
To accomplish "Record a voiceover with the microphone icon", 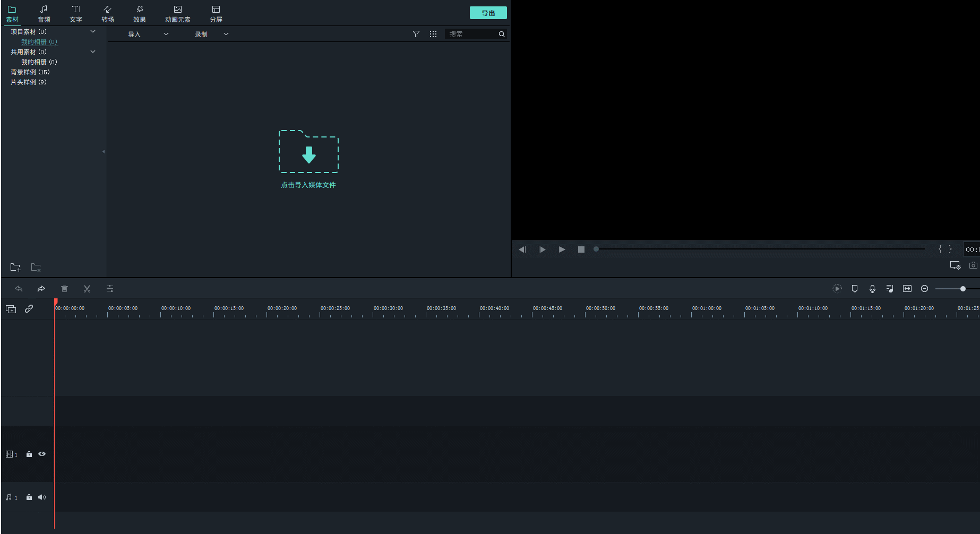I will (872, 289).
